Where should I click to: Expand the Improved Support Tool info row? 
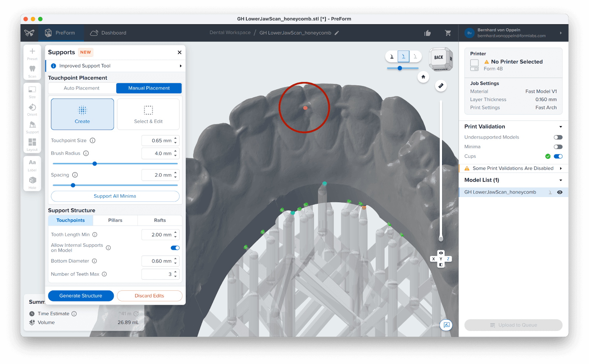[180, 66]
